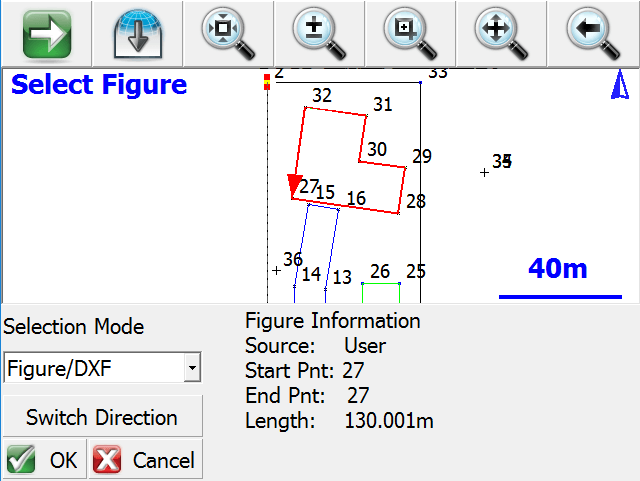The width and height of the screenshot is (640, 481).
Task: Click the globe with down arrow icon
Action: [138, 34]
